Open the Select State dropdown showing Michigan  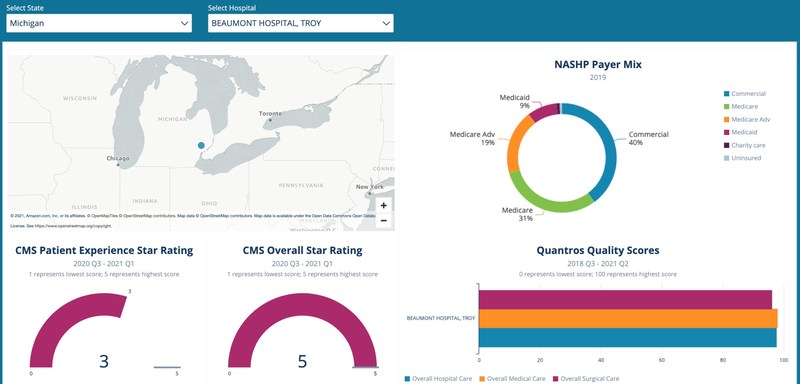click(99, 23)
